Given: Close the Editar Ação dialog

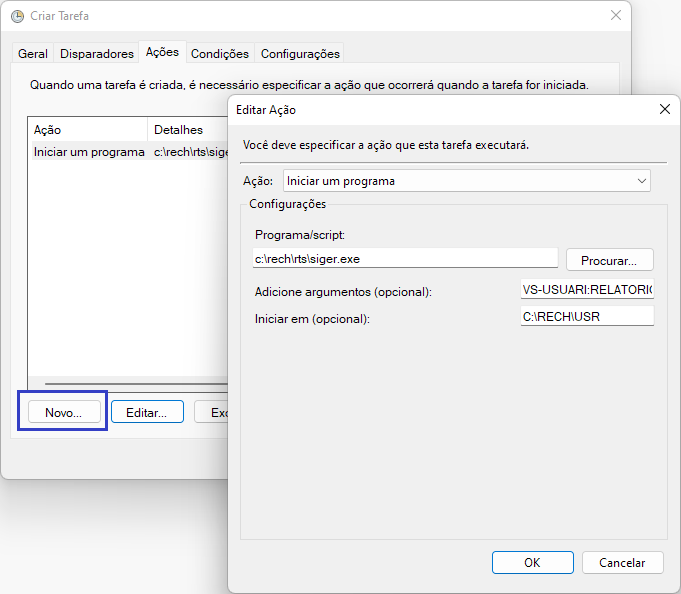Looking at the screenshot, I should [x=665, y=109].
